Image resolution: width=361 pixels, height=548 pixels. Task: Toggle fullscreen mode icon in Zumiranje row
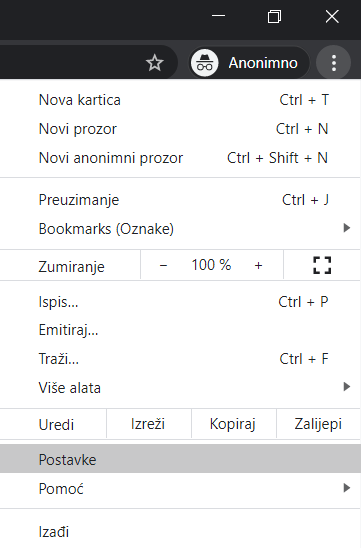point(322,265)
